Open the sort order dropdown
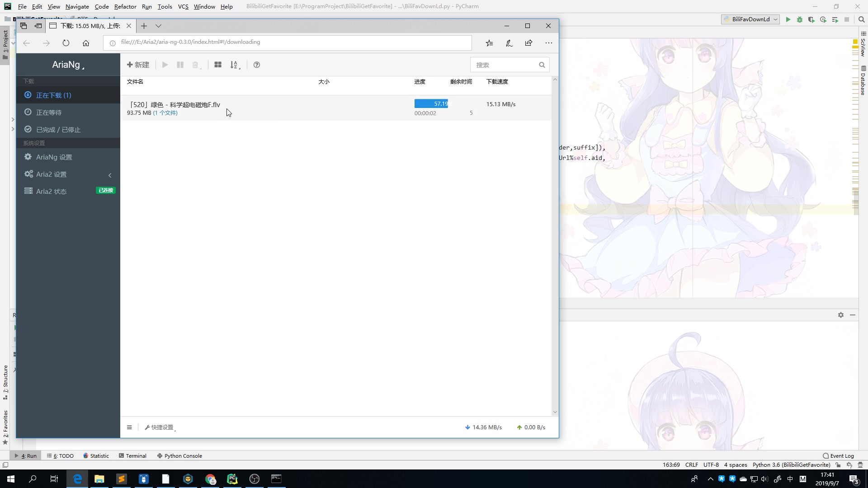 [x=235, y=65]
